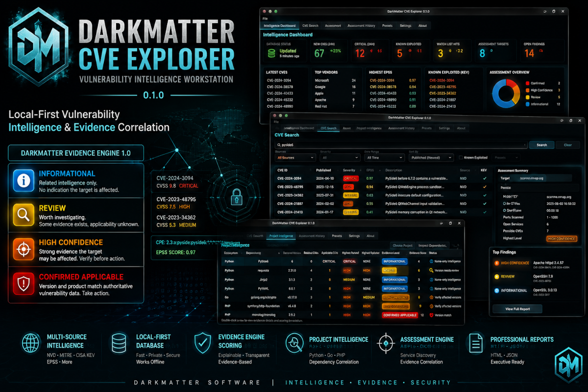Open the Sources 'All Sources' dropdown
This screenshot has height=392, width=588.
tap(295, 158)
